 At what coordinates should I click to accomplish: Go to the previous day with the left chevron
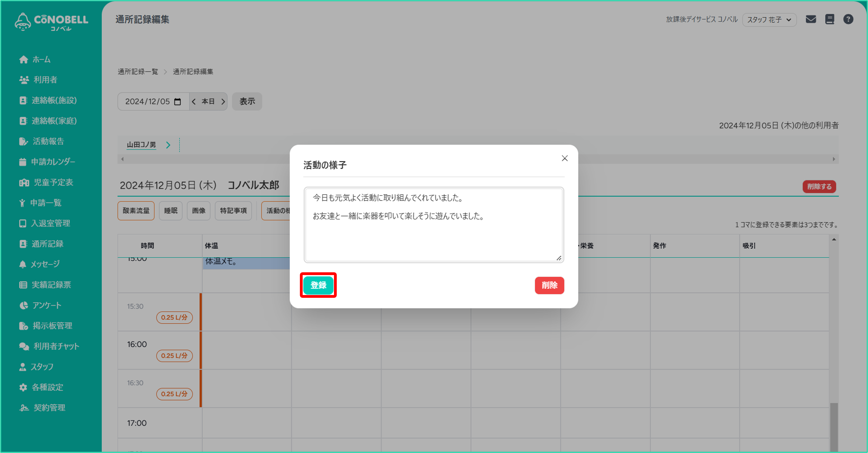point(193,102)
